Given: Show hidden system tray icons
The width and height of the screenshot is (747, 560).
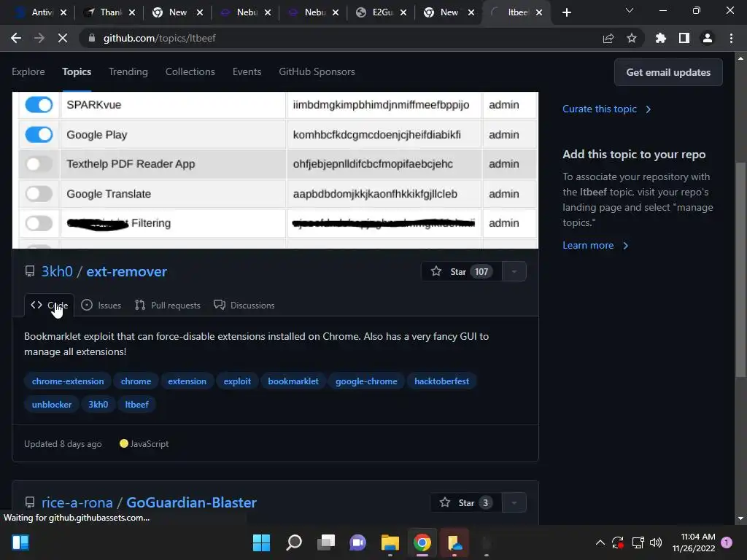Looking at the screenshot, I should point(600,542).
